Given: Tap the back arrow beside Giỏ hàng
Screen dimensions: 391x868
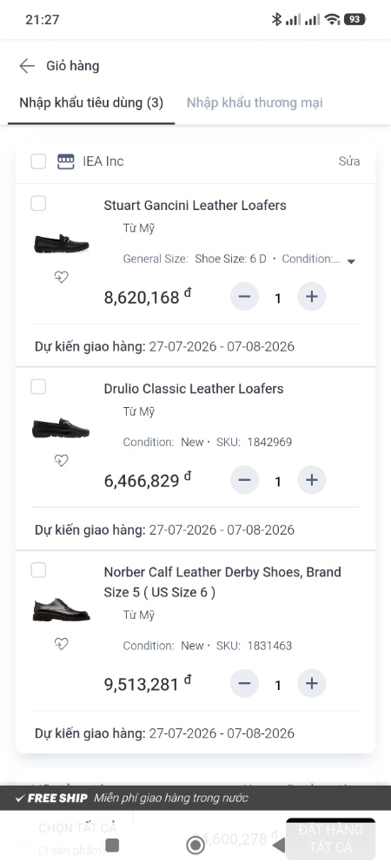Looking at the screenshot, I should click(x=27, y=66).
